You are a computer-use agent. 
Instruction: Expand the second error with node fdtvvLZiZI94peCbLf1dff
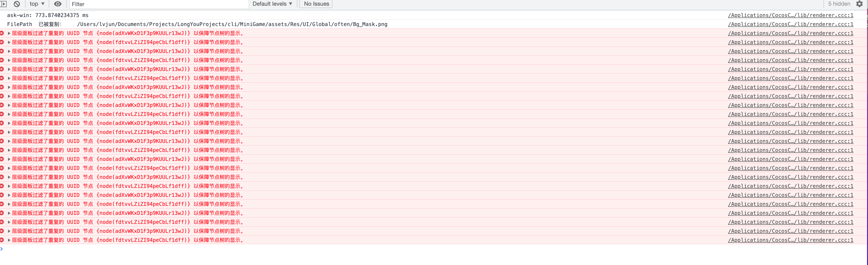[9, 42]
